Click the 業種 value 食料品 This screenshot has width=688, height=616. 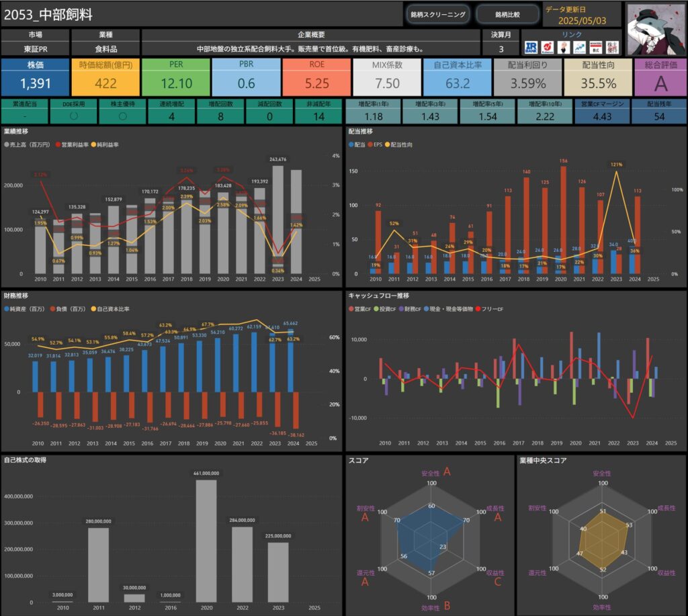tap(105, 48)
